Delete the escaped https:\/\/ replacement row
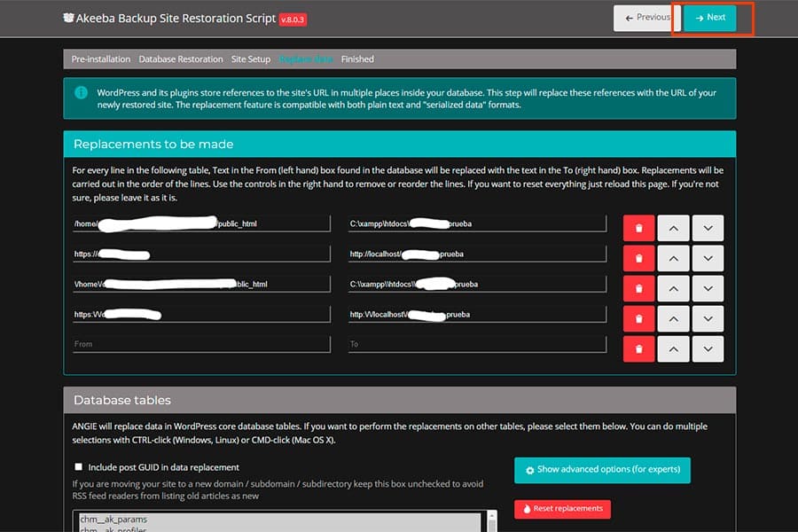The image size is (798, 532). tap(638, 319)
